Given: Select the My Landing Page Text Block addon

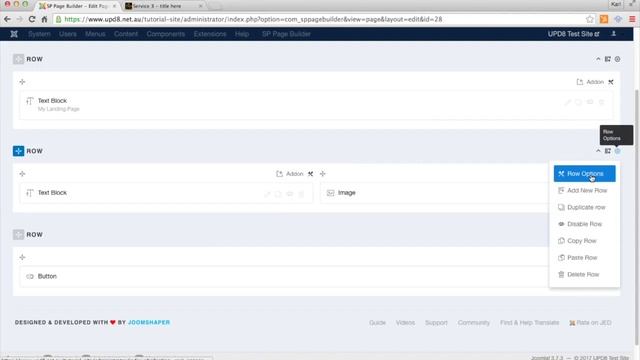Looking at the screenshot, I should pos(316,105).
